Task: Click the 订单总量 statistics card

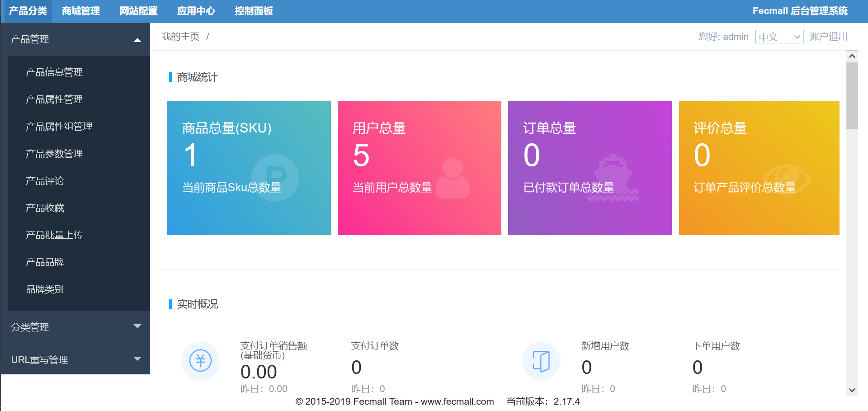Action: coord(590,168)
